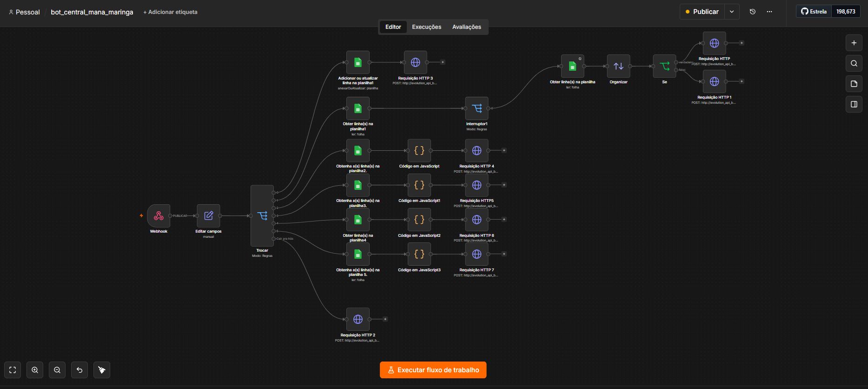Switch to the Editor tab
Viewport: 868px width, 389px height.
(x=393, y=27)
